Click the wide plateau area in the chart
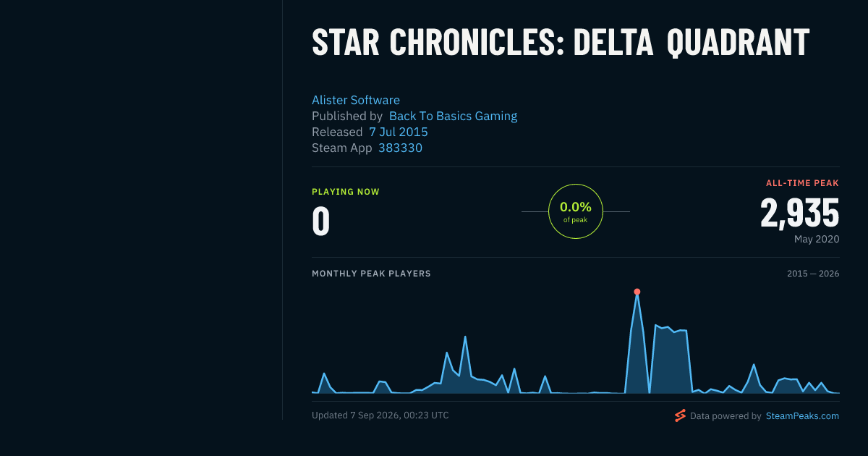Screen dimensions: 868x456 (671, 362)
